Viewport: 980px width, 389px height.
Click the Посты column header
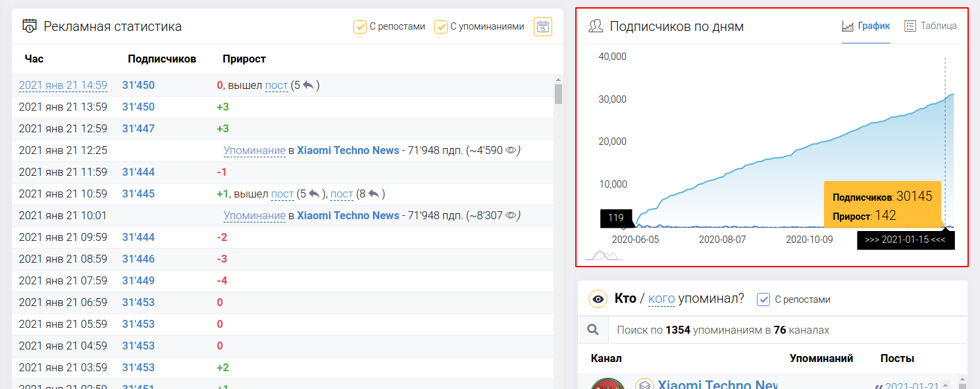[x=897, y=358]
